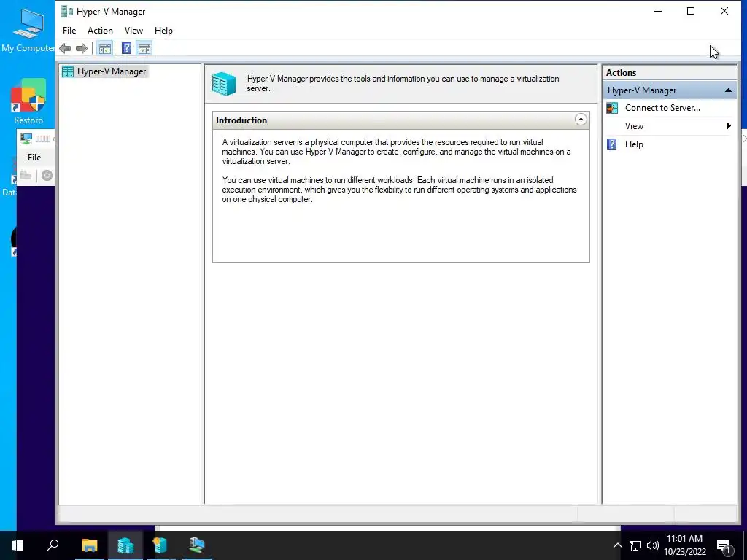Click the remote desktop taskbar icon
747x560 pixels.
(x=196, y=545)
